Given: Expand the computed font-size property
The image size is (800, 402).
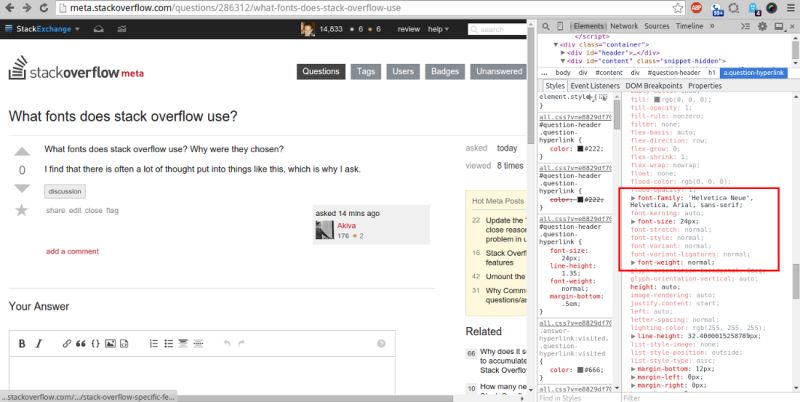Looking at the screenshot, I should tap(633, 221).
